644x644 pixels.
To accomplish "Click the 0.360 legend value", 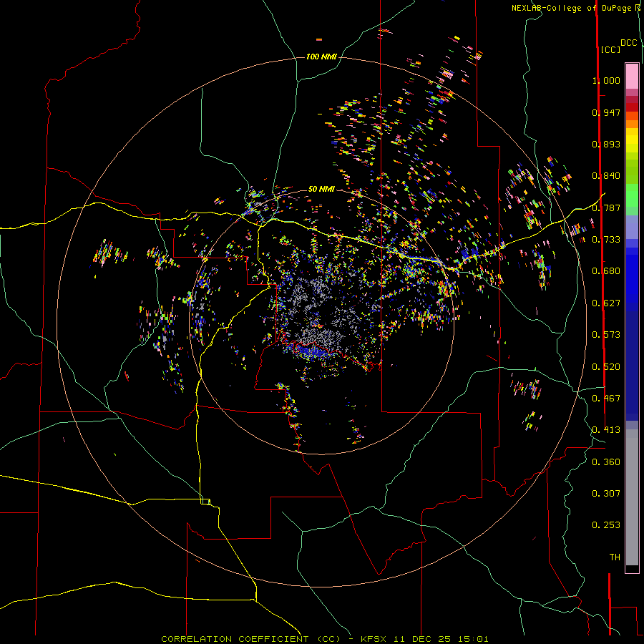I will point(606,462).
